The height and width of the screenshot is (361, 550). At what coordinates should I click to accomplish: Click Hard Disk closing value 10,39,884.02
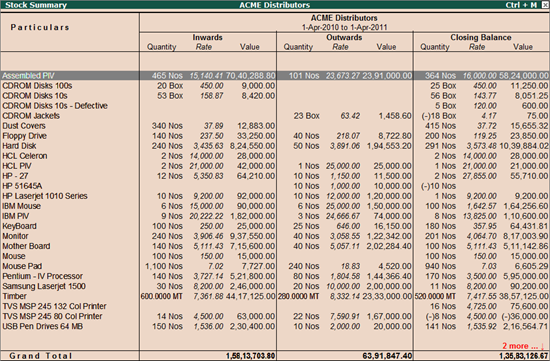point(523,146)
